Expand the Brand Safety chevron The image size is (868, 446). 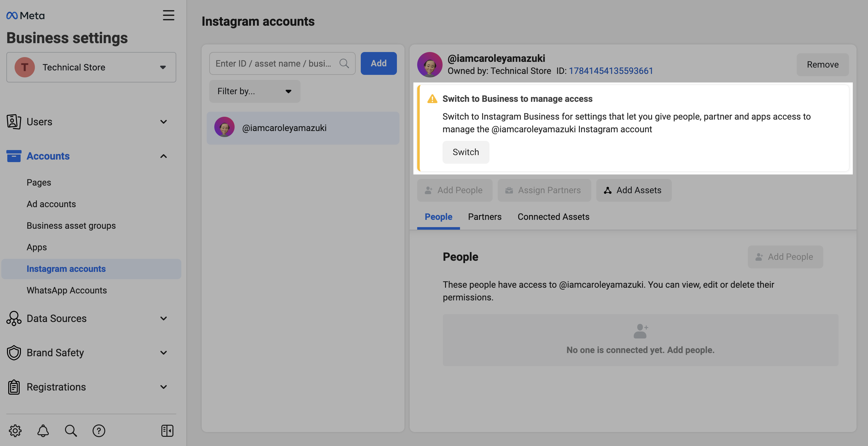coord(164,353)
